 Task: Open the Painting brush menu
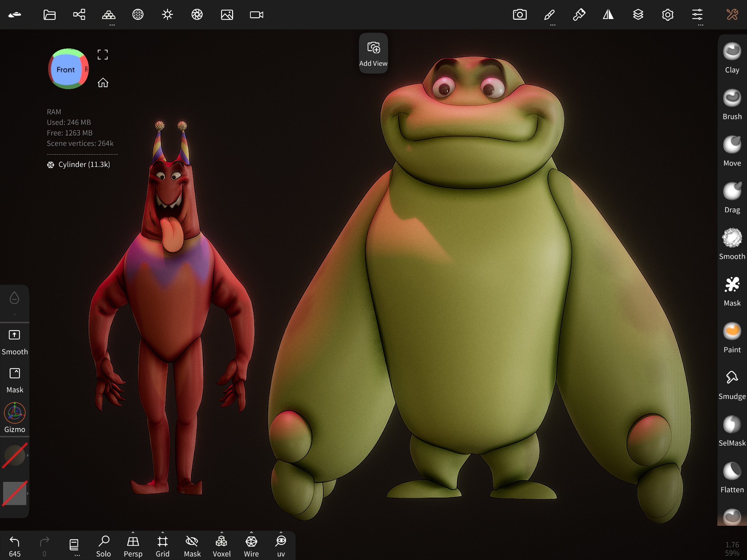tap(579, 15)
